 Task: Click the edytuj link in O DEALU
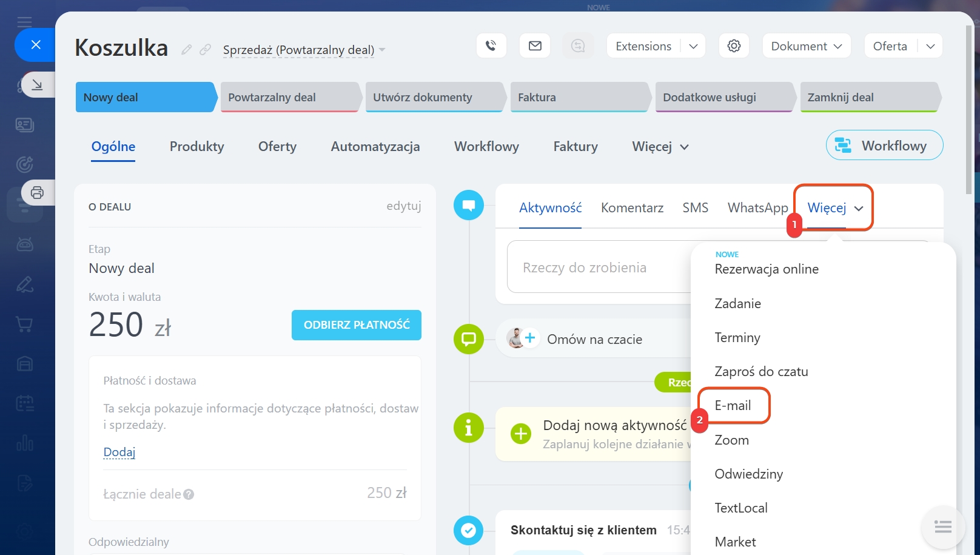[403, 206]
